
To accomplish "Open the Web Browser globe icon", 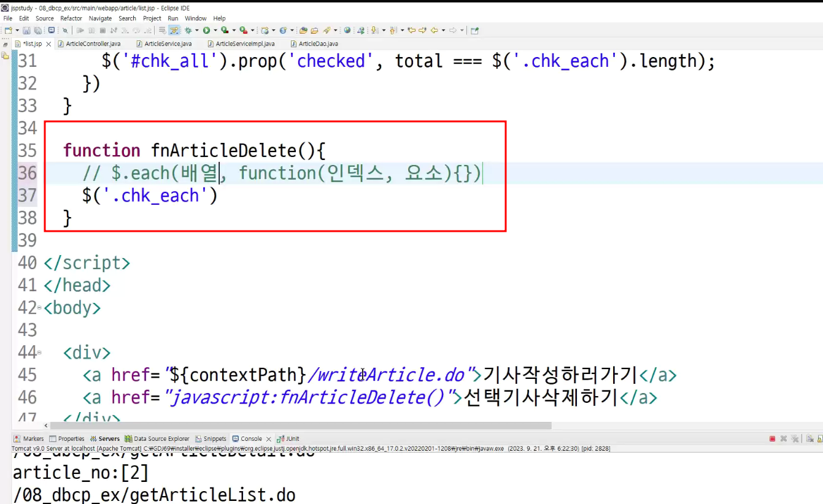I will 347,30.
